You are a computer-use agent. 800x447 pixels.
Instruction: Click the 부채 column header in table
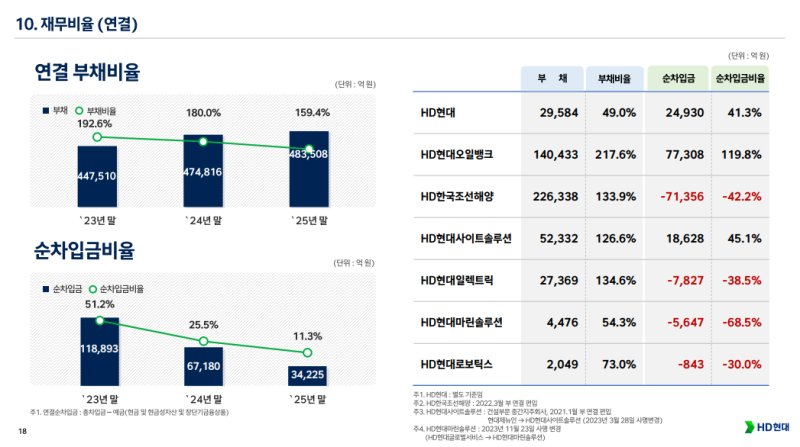coord(551,78)
